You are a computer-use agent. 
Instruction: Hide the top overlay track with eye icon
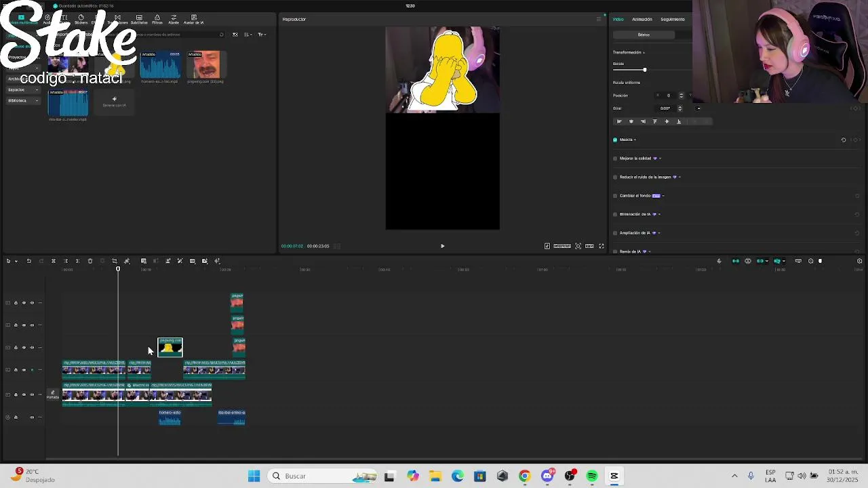(24, 303)
